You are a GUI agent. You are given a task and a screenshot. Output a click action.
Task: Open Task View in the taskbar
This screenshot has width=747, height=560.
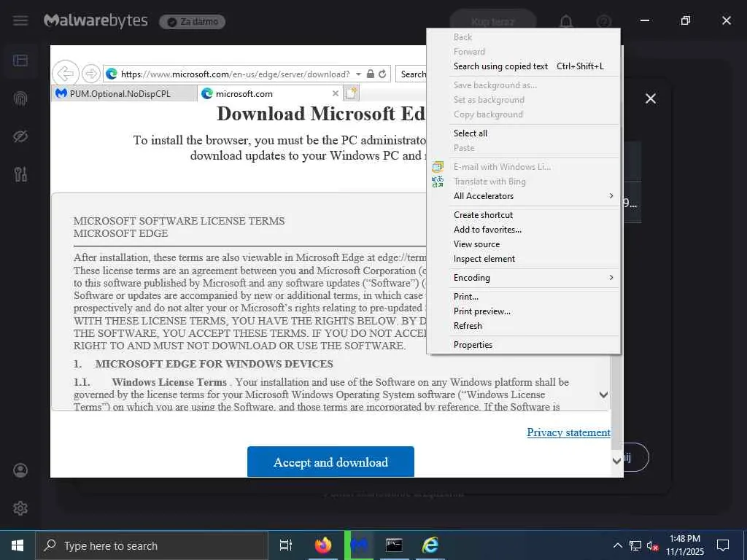[x=285, y=545]
